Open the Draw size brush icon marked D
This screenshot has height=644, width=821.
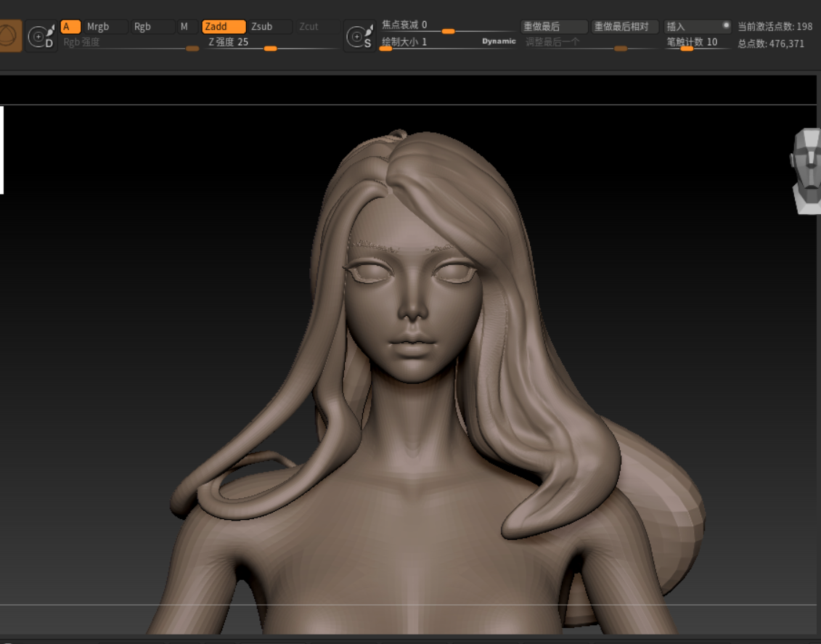(41, 36)
